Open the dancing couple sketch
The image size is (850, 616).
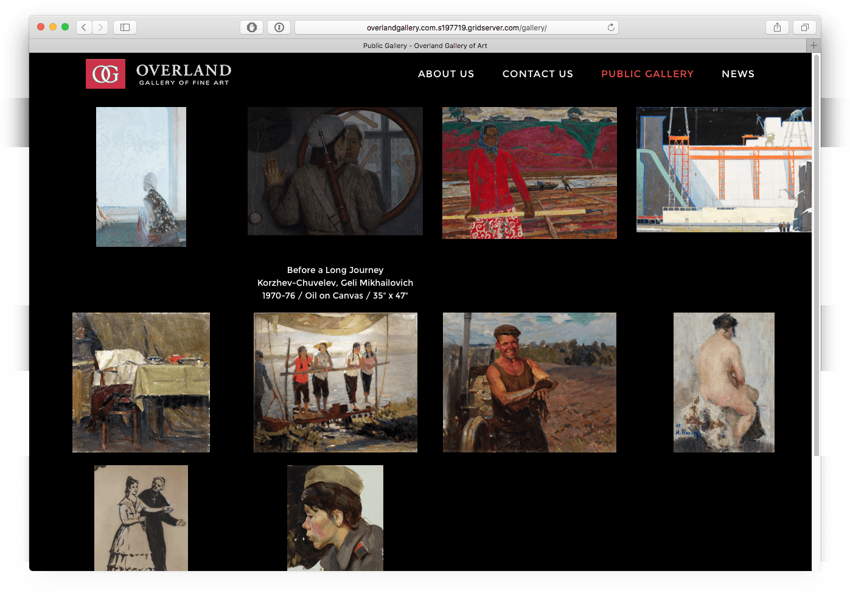coord(141,518)
